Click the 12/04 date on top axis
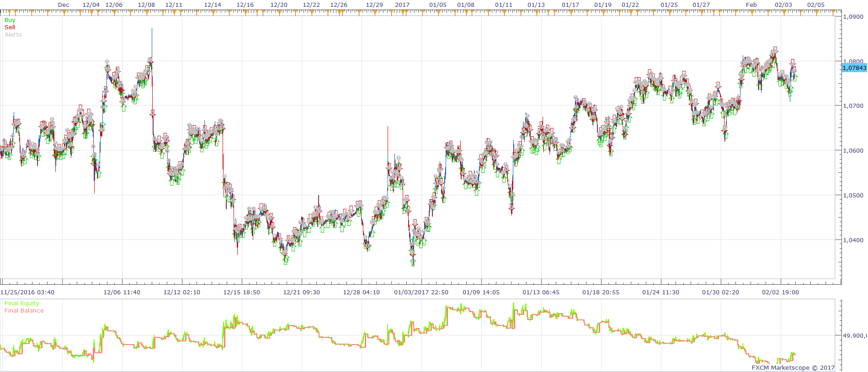This screenshot has height=372, width=868. pos(91,5)
